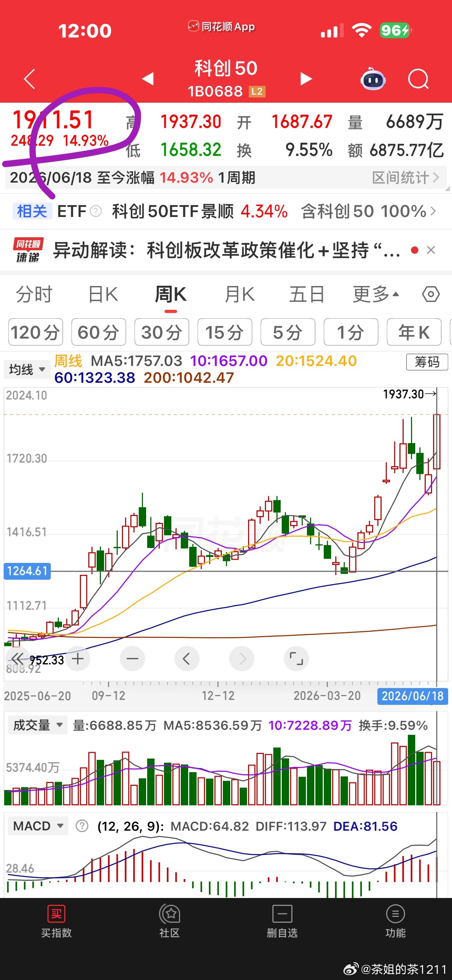This screenshot has height=980, width=452.
Task: Open the 社区 community tab
Action: [x=169, y=921]
